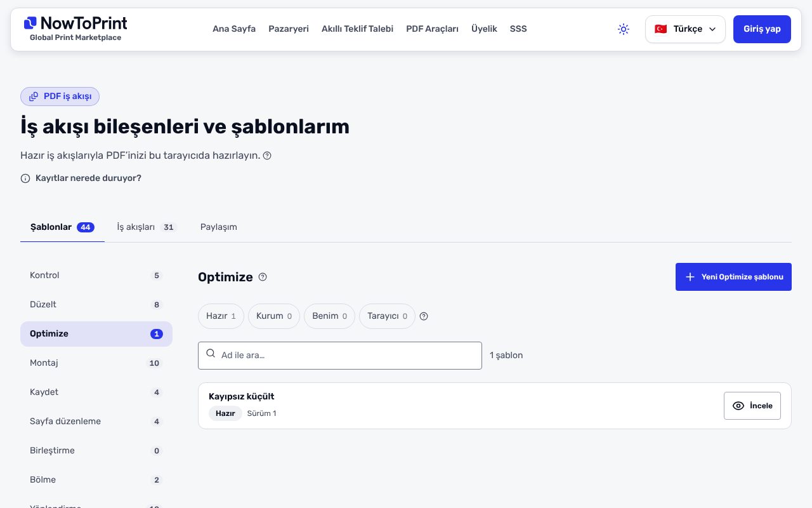The width and height of the screenshot is (812, 508).
Task: Click the Giriş yap button
Action: [762, 29]
